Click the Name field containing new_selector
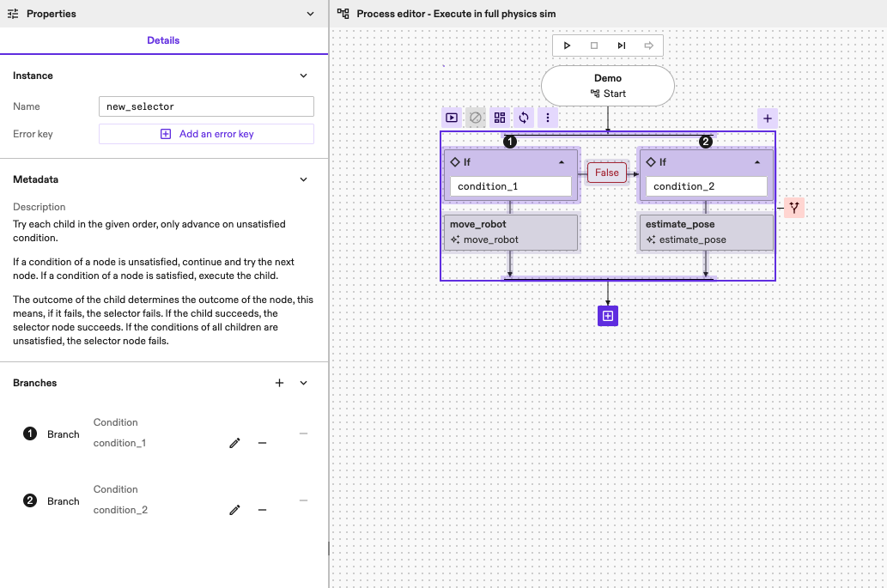 (x=207, y=106)
